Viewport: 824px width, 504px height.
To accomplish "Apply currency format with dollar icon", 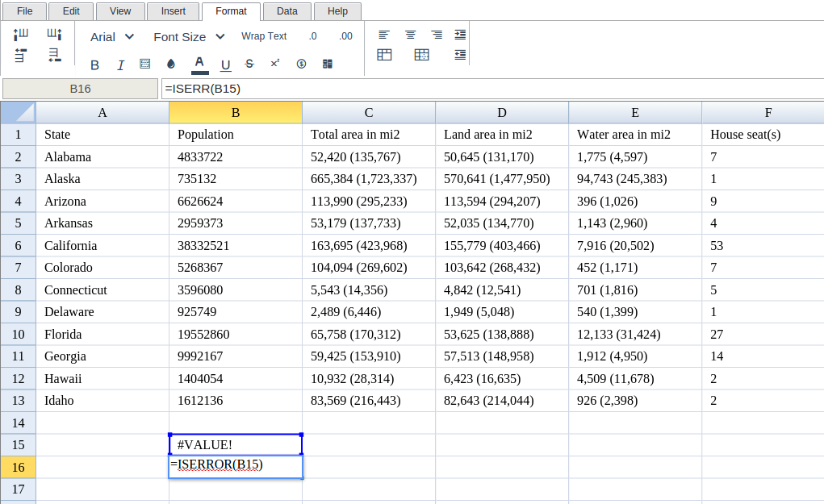I will (x=301, y=64).
